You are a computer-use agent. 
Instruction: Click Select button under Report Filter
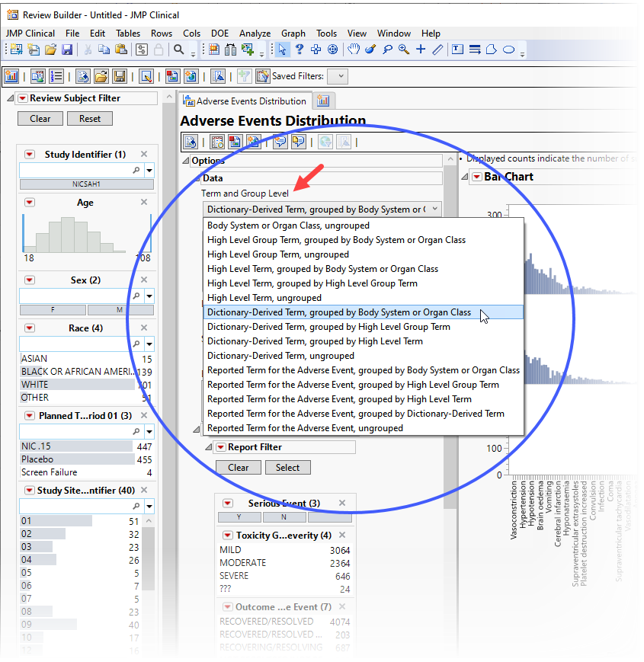(x=287, y=468)
